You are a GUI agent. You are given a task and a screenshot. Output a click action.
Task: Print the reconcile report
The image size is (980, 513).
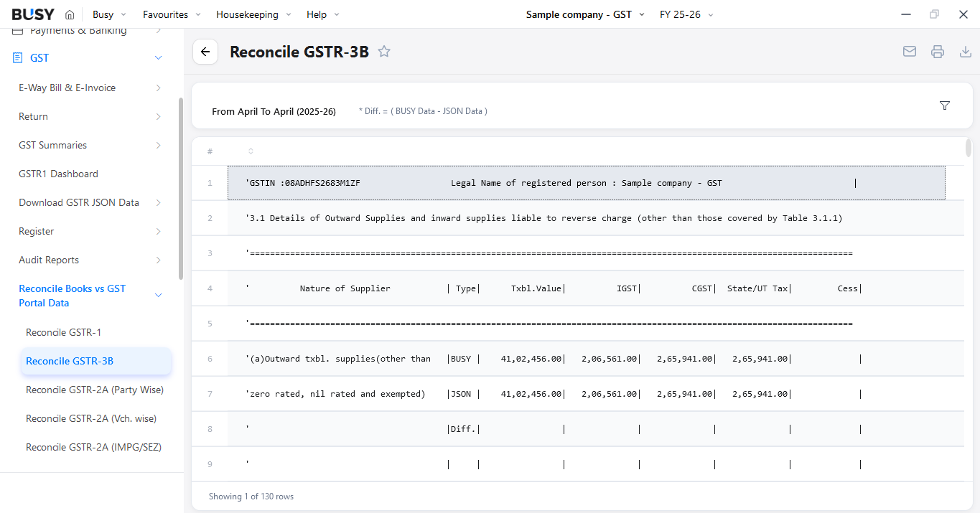(x=938, y=52)
